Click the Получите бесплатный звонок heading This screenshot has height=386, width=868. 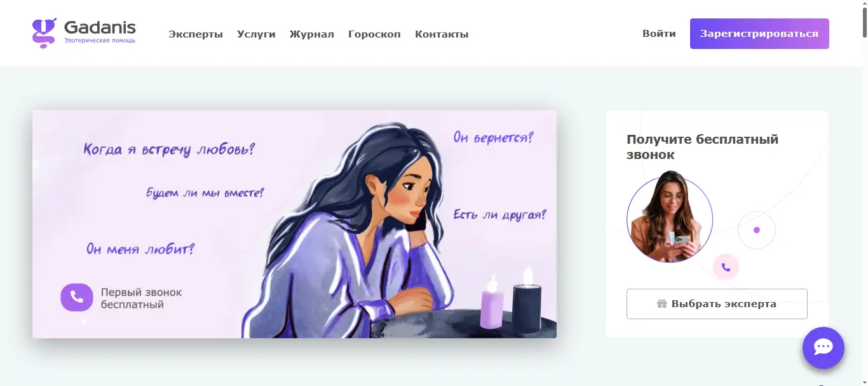pos(702,147)
